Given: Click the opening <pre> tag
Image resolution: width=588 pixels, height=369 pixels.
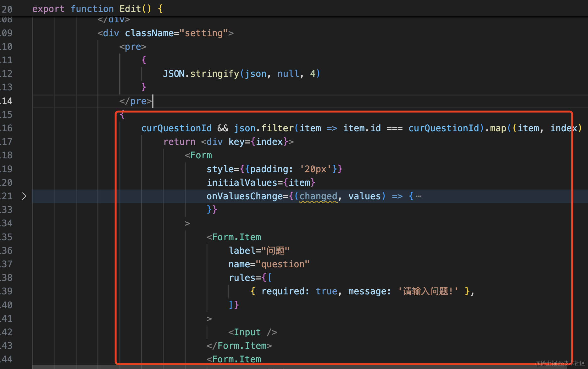Looking at the screenshot, I should click(x=133, y=47).
